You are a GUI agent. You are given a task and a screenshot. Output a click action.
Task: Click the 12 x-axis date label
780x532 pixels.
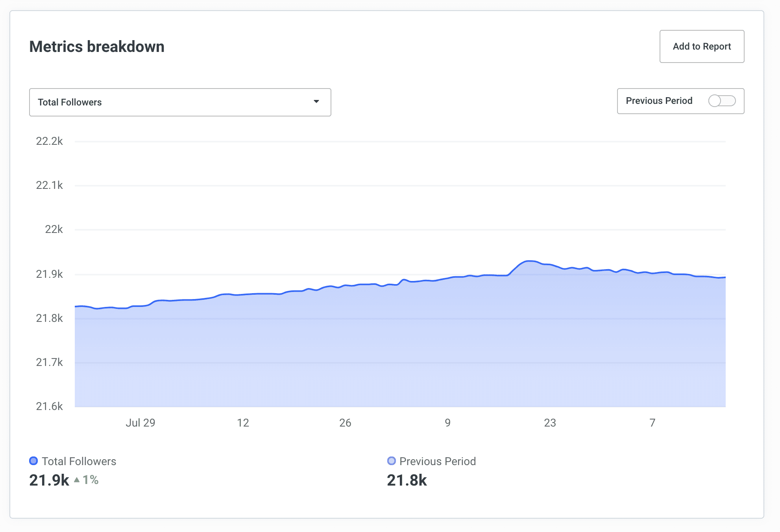click(243, 423)
